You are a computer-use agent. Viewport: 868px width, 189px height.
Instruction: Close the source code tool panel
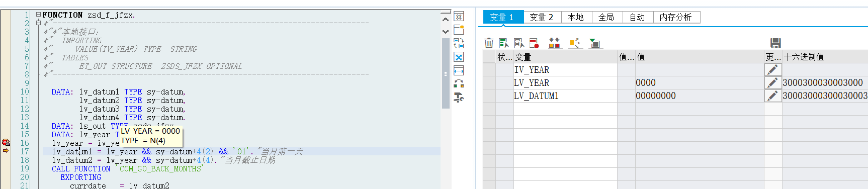click(459, 17)
